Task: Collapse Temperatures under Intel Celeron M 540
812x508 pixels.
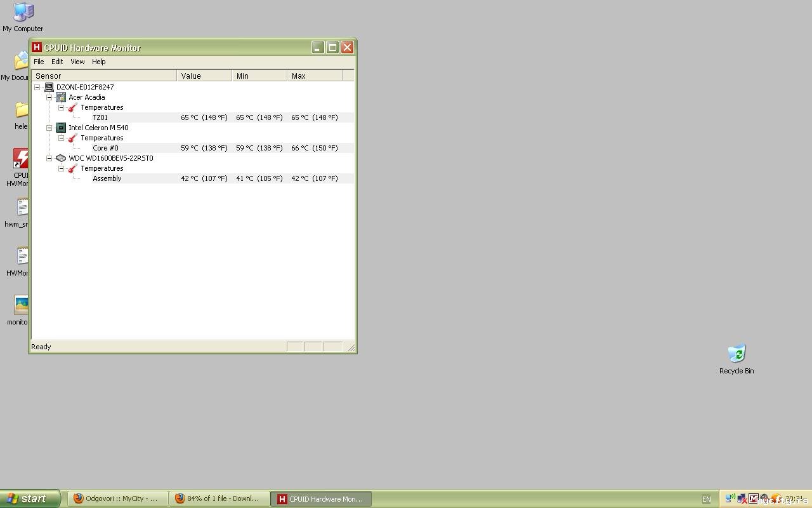Action: (62, 138)
